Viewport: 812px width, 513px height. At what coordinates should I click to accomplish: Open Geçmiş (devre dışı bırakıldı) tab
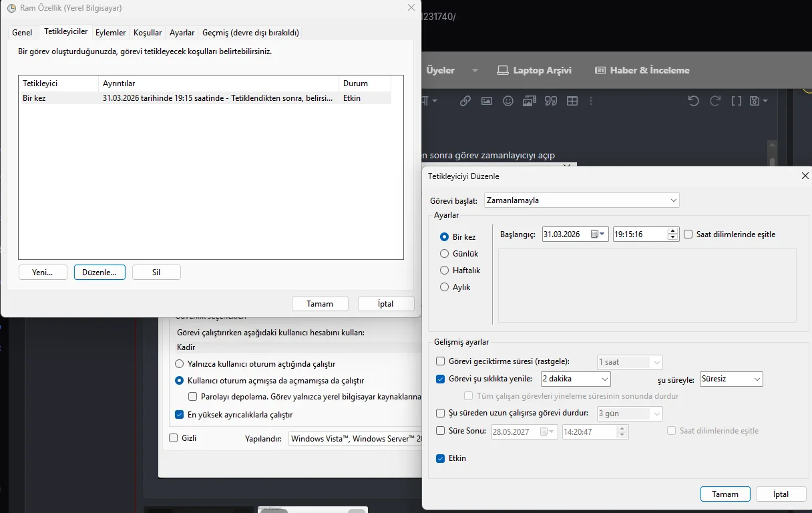(x=251, y=33)
